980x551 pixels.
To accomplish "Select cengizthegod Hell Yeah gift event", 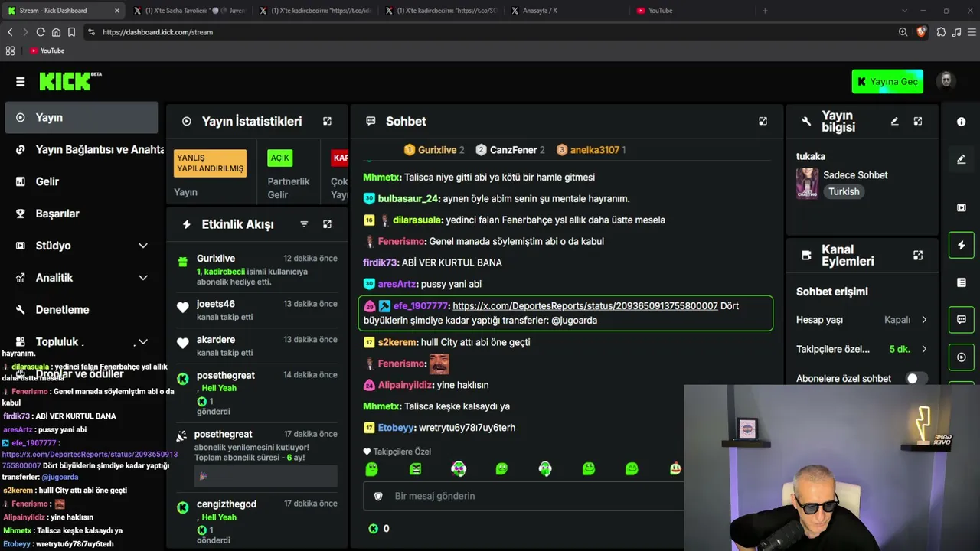I will [x=256, y=523].
